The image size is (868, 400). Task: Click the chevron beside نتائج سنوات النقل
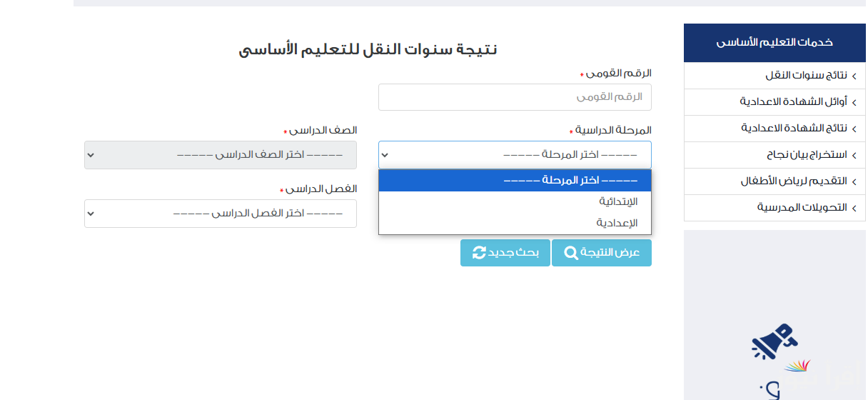point(854,76)
